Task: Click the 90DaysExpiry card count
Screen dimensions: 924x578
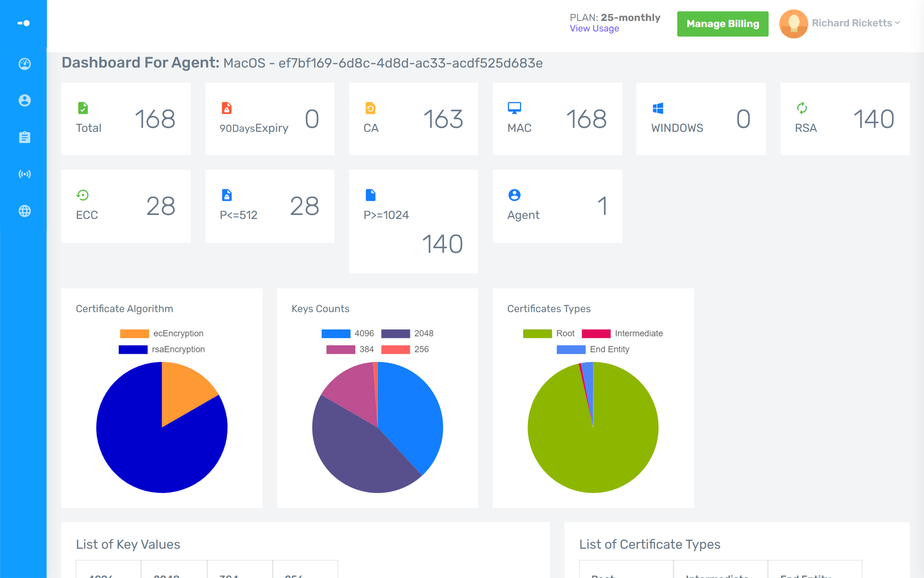Action: tap(312, 119)
